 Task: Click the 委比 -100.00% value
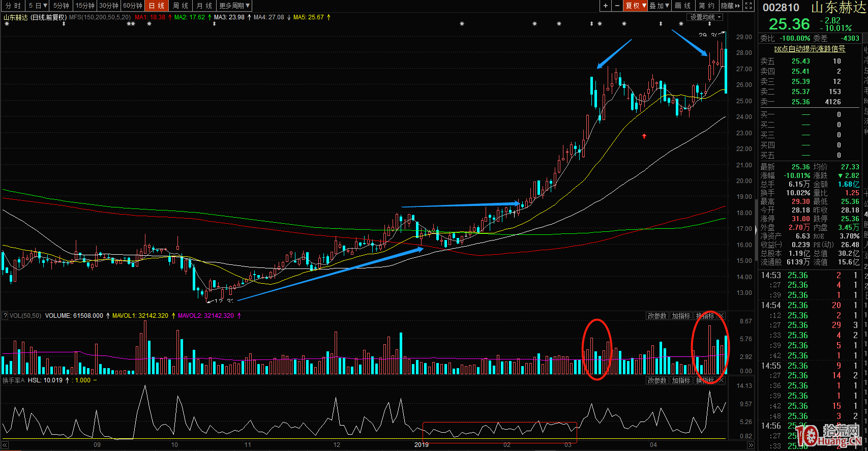click(x=796, y=38)
